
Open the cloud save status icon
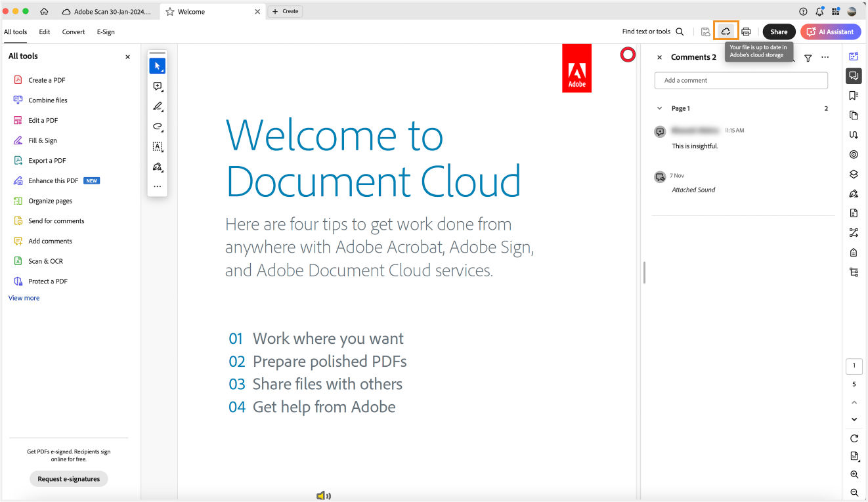click(x=726, y=31)
